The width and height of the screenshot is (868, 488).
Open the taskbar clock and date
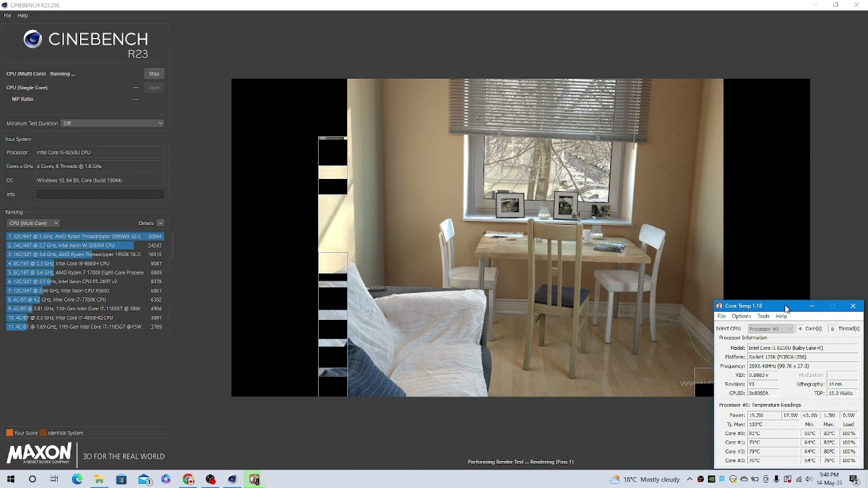click(829, 479)
